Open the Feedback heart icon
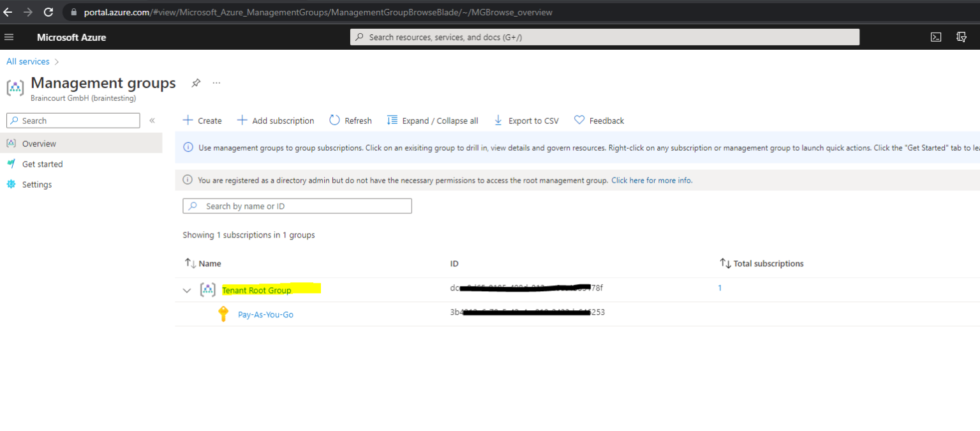The image size is (980, 431). pos(579,120)
